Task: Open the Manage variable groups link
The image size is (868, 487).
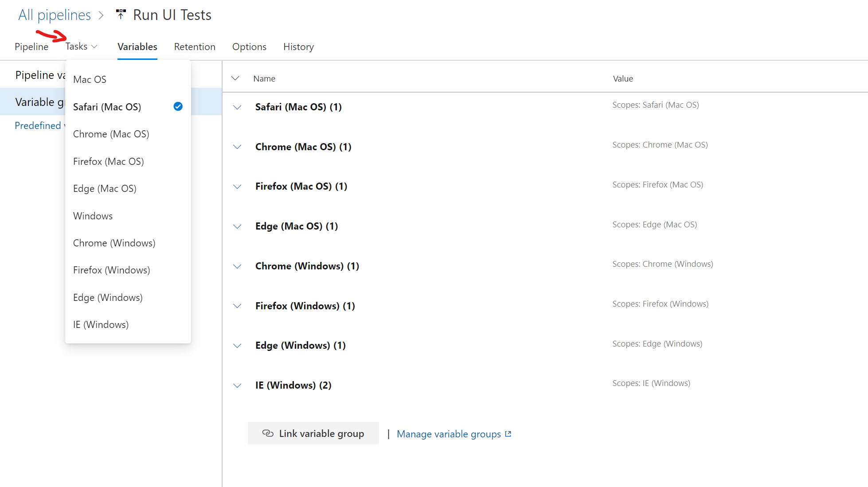Action: (449, 434)
